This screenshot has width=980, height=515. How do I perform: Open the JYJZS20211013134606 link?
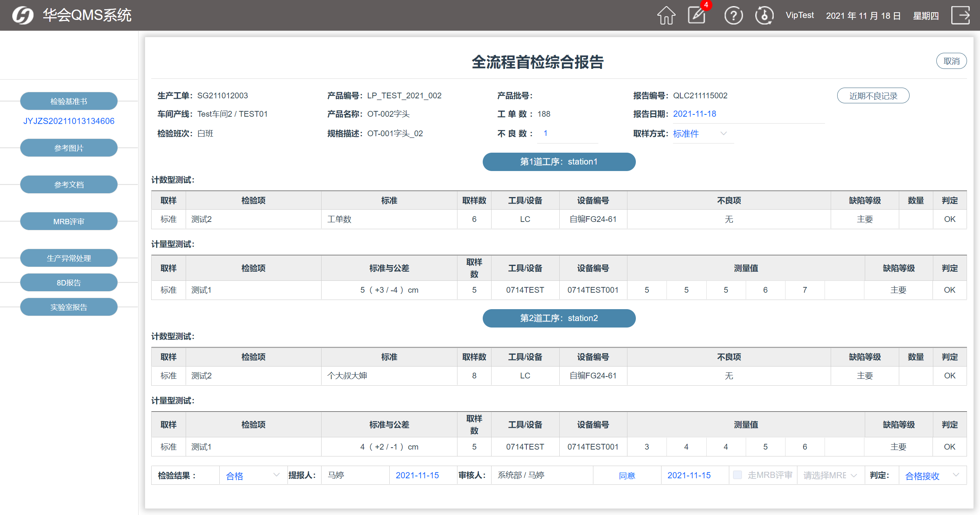[69, 121]
